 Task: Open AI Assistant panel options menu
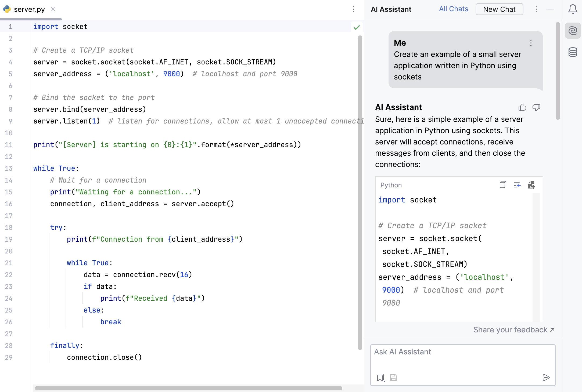pyautogui.click(x=536, y=9)
